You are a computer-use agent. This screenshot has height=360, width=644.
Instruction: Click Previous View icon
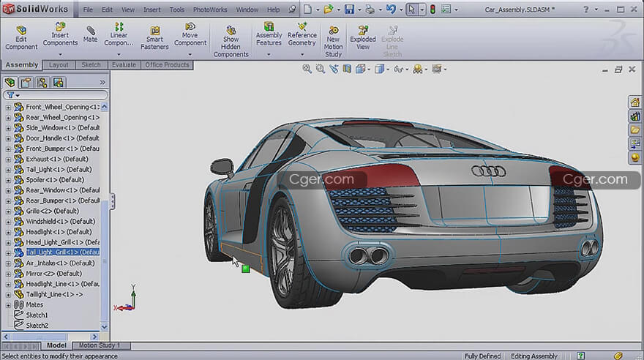(x=334, y=69)
